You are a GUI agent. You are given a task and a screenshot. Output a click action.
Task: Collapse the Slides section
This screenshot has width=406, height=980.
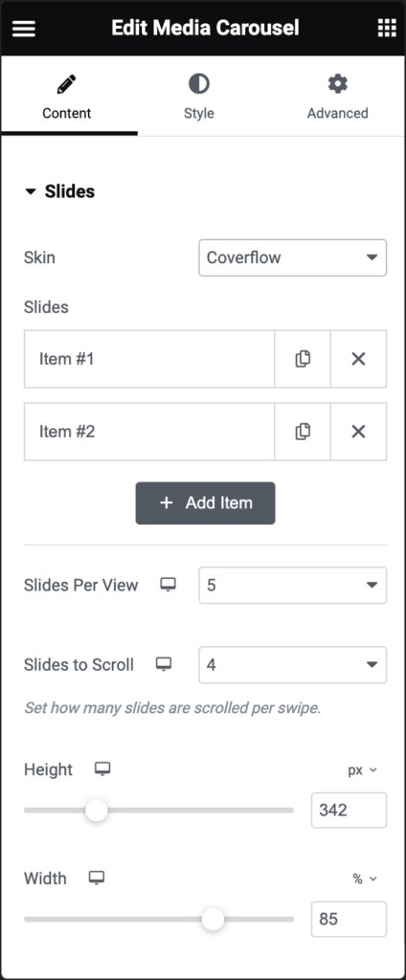[59, 191]
